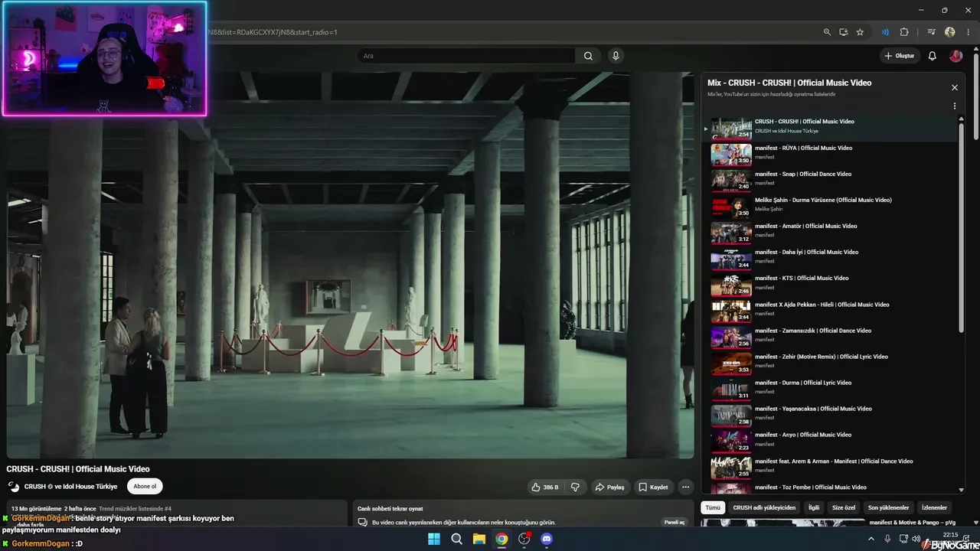Open OBS Studio from the taskbar
The image size is (980, 551).
click(524, 539)
